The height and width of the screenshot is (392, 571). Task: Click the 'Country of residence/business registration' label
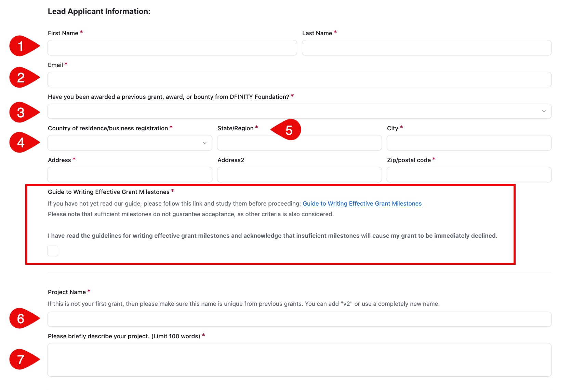tap(108, 128)
